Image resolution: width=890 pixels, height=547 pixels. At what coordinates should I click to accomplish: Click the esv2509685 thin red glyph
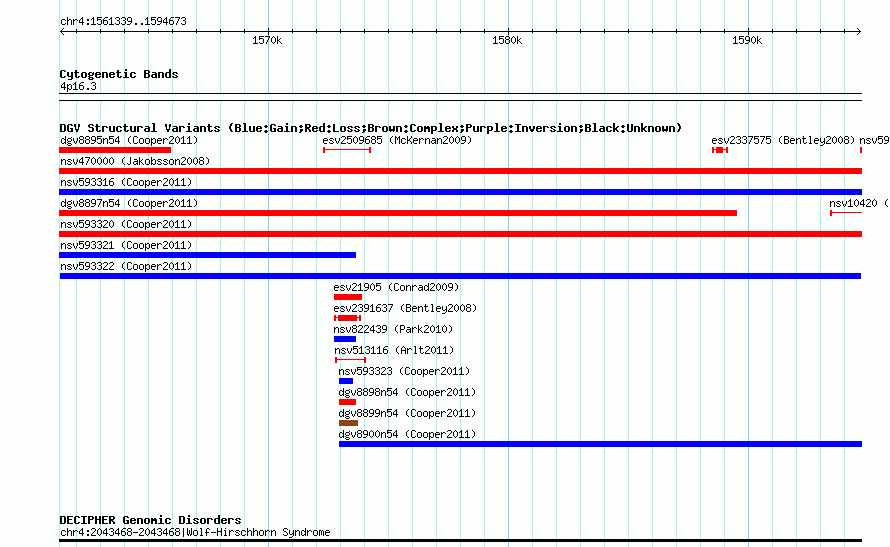point(347,150)
